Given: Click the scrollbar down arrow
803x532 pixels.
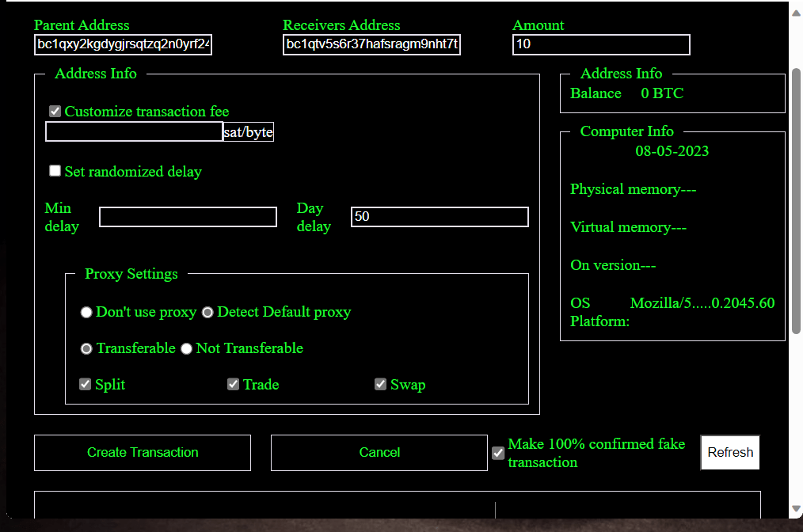Looking at the screenshot, I should tap(796, 508).
